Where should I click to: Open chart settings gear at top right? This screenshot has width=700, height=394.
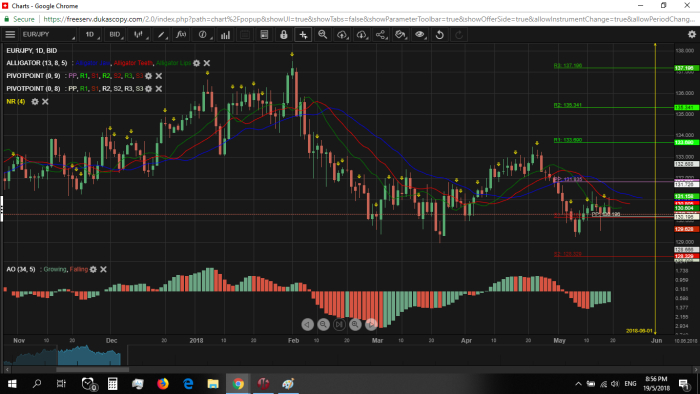692,34
